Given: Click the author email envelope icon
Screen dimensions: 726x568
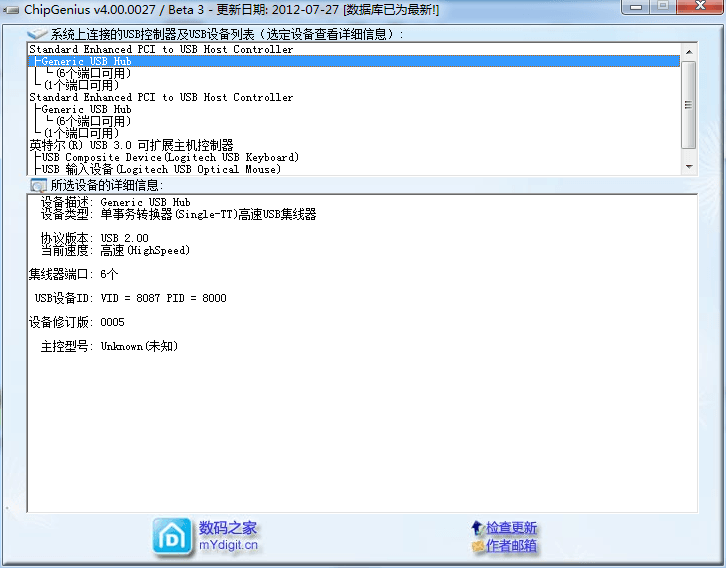Looking at the screenshot, I should (x=477, y=546).
